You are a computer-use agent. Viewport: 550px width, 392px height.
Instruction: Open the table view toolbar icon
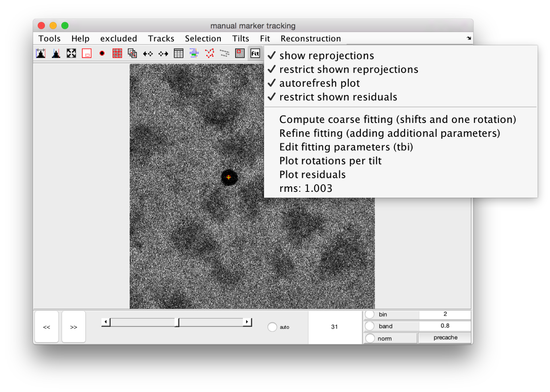coord(178,53)
